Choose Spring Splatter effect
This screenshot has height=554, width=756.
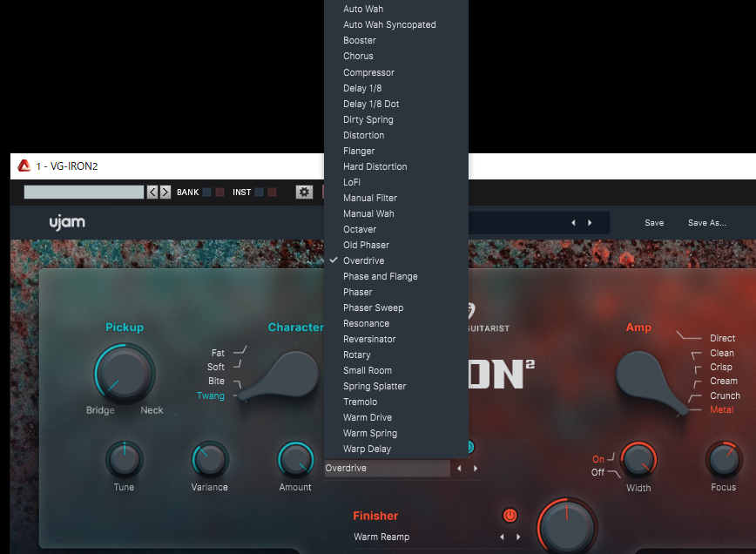[x=395, y=386]
